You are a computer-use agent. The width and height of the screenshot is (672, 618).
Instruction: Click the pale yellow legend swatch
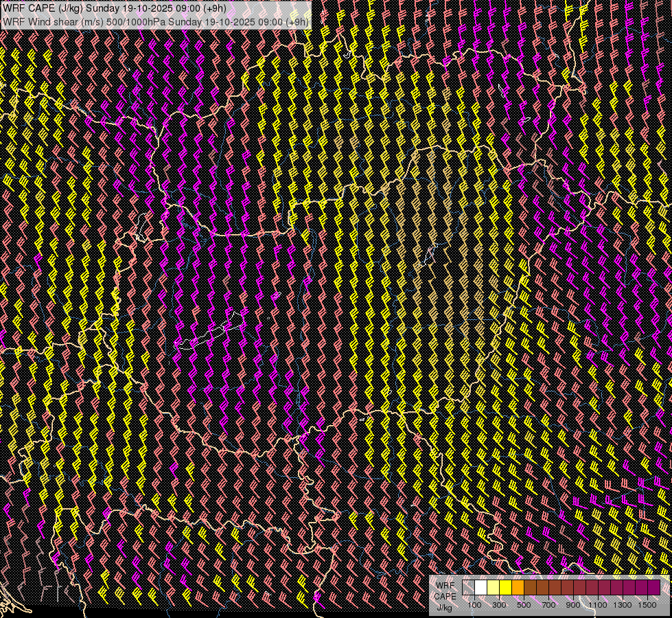click(x=494, y=588)
